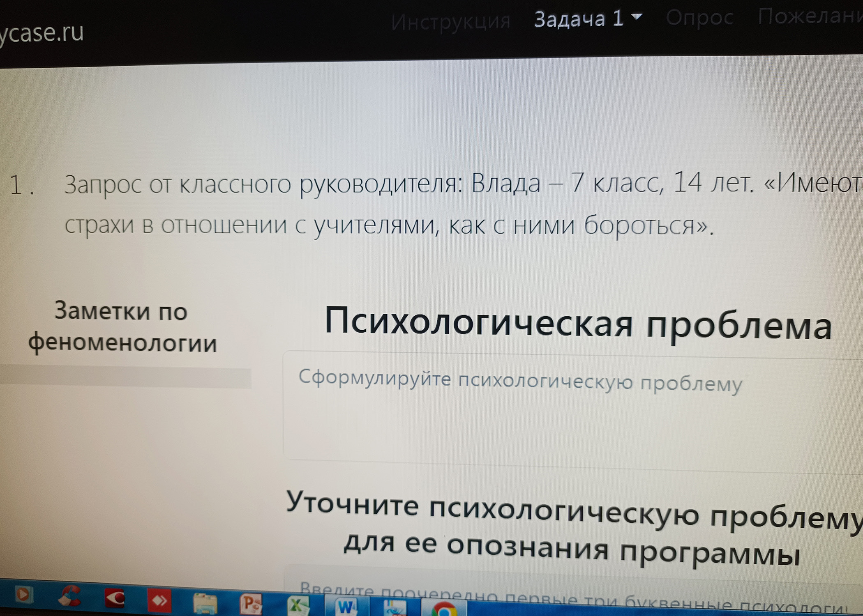Open the Инструкция nav item
This screenshot has width=863, height=616.
[450, 21]
